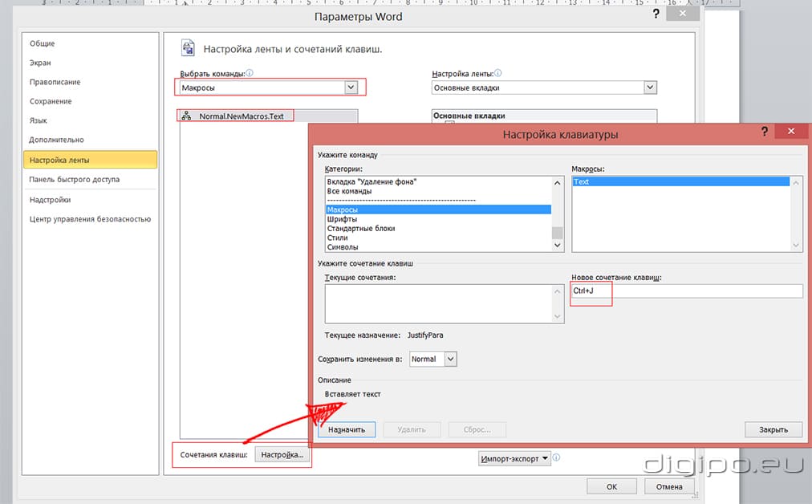Image resolution: width=812 pixels, height=504 pixels.
Task: Select Text macro in Макросы list
Action: [x=681, y=182]
